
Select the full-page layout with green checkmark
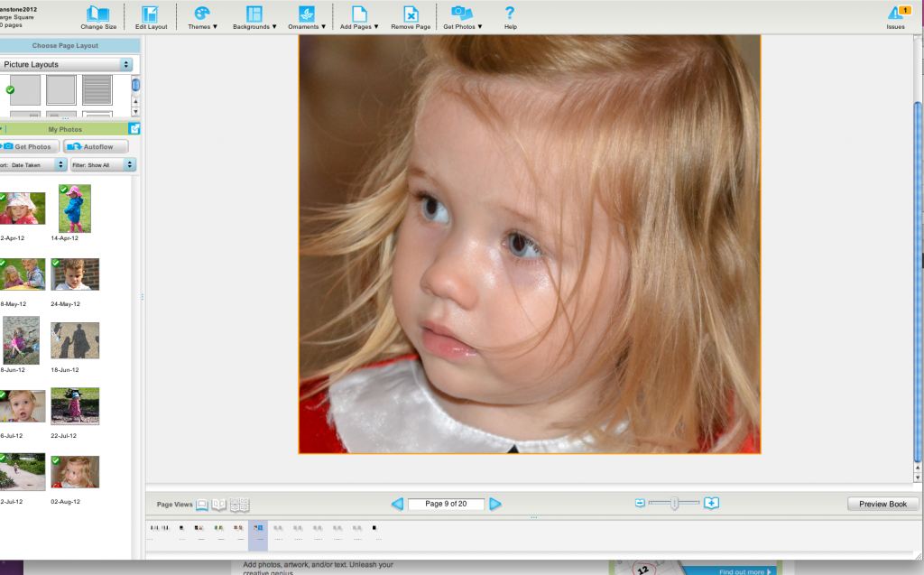point(24,89)
